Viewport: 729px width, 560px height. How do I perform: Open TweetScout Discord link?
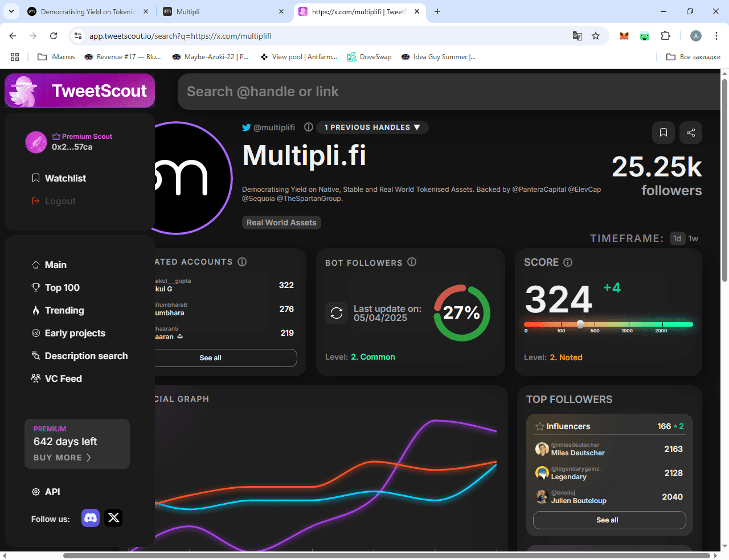(91, 518)
